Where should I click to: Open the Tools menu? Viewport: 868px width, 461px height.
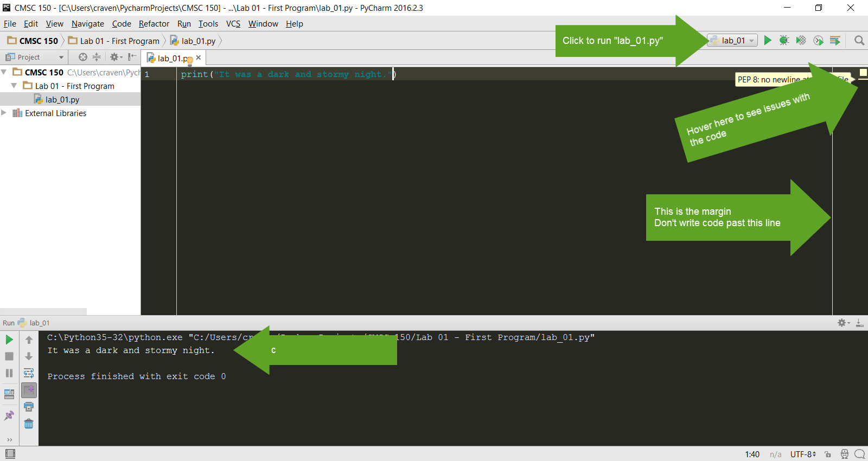point(208,24)
